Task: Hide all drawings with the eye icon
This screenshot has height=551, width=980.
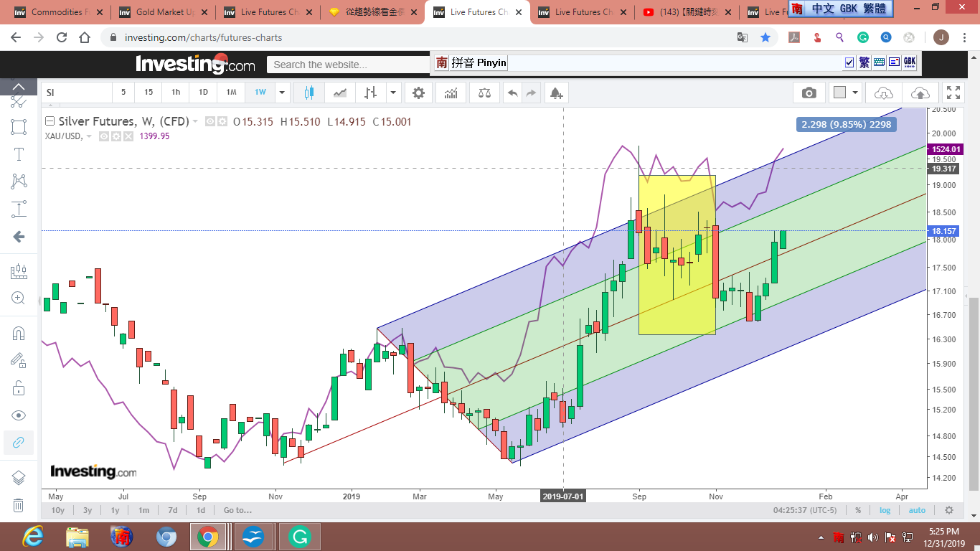Action: click(19, 415)
